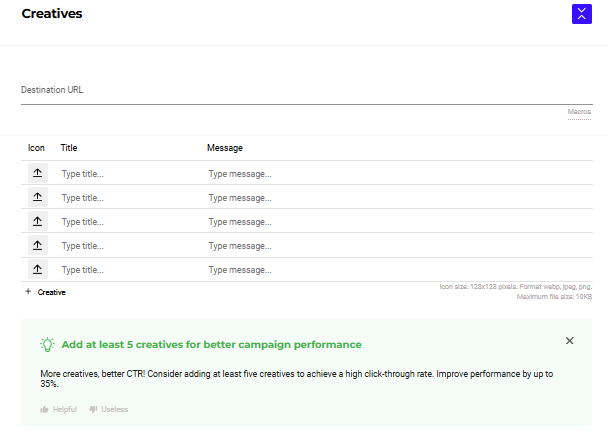Collapse the Creatives panel with purple button
608x438 pixels.
tap(581, 14)
